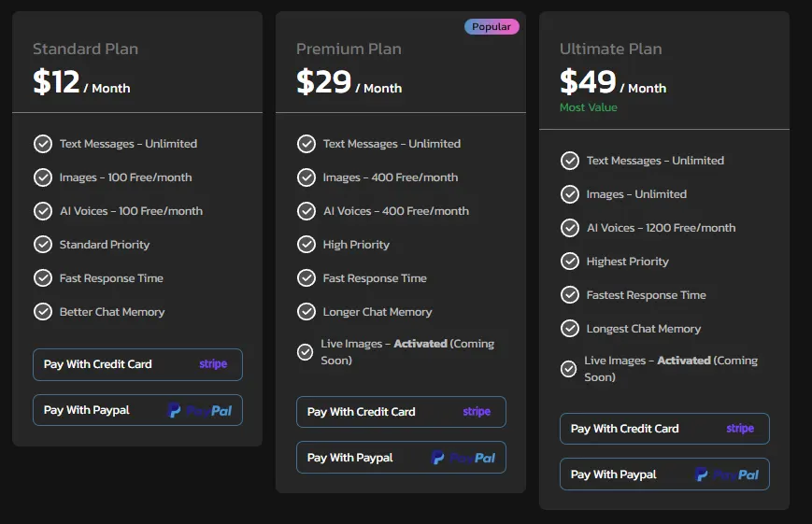Click the PayPal logo in Premium Plan

[463, 458]
